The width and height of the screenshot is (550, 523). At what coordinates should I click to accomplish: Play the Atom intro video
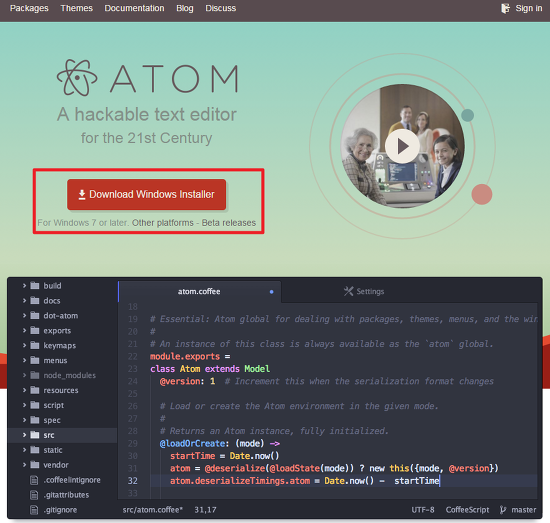tap(402, 146)
